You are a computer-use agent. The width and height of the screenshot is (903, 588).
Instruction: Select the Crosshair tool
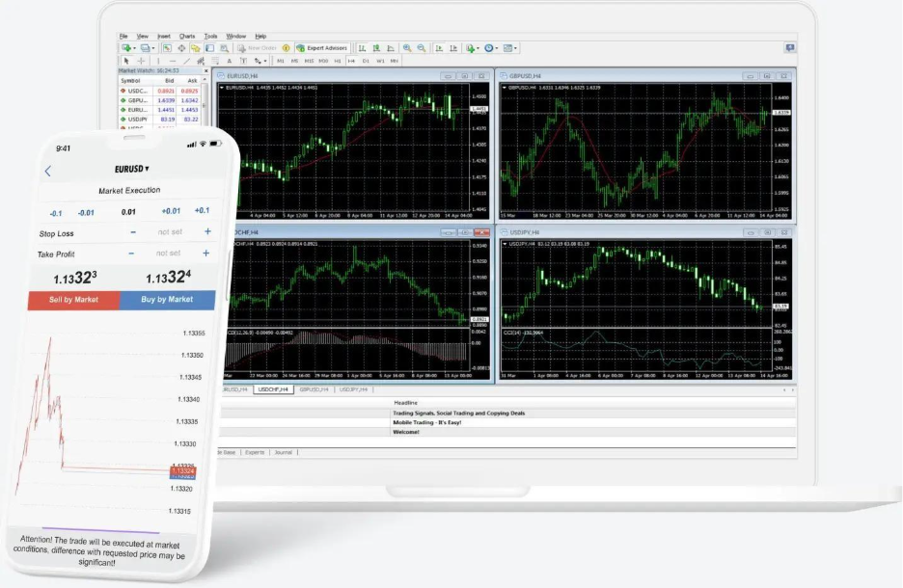pyautogui.click(x=141, y=60)
